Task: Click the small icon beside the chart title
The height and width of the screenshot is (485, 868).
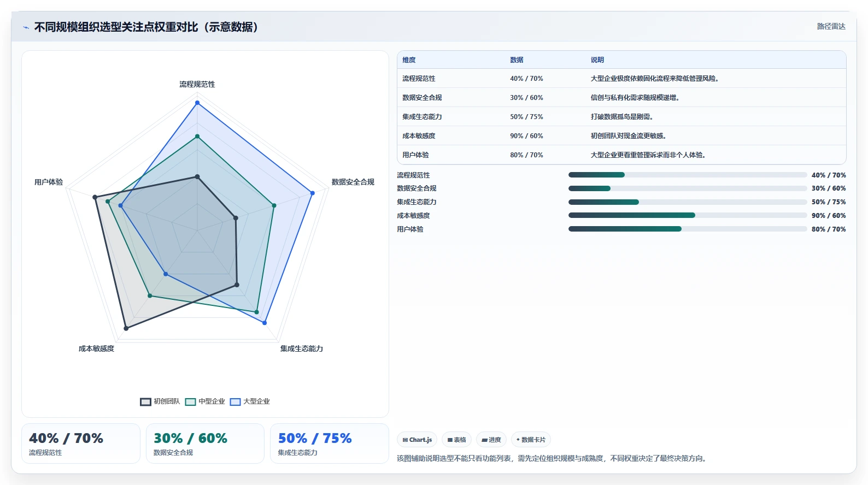Action: (26, 27)
